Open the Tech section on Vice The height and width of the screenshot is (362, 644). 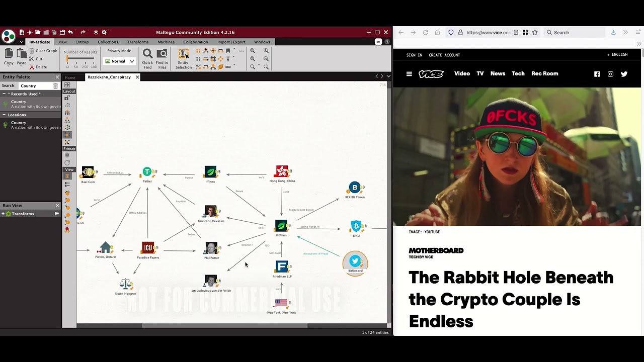(x=518, y=73)
